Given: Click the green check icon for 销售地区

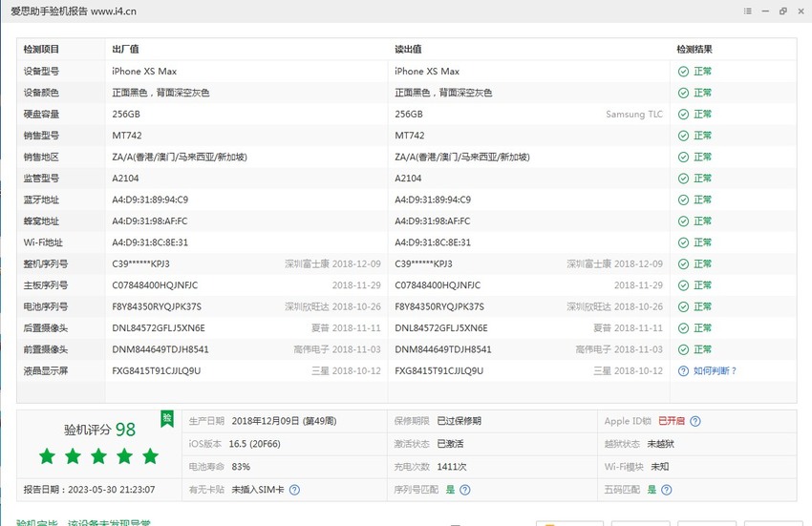Looking at the screenshot, I should point(684,157).
